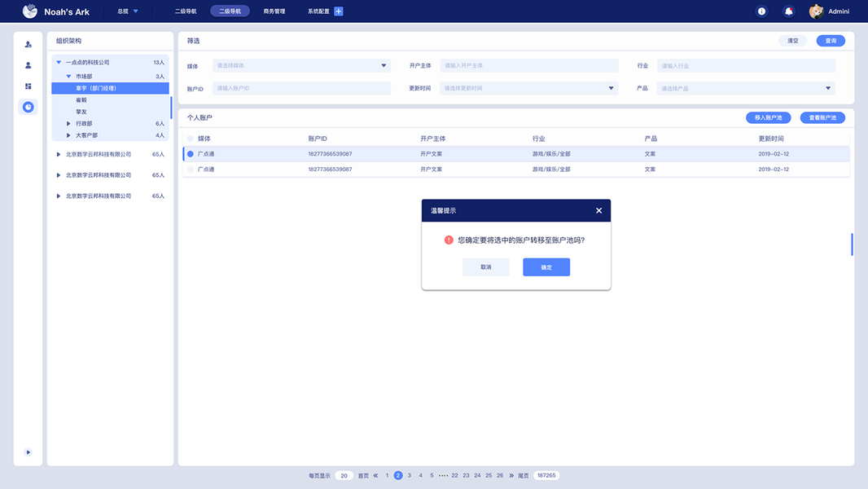
Task: Close the 温馨提示 dialog with the X
Action: [598, 210]
